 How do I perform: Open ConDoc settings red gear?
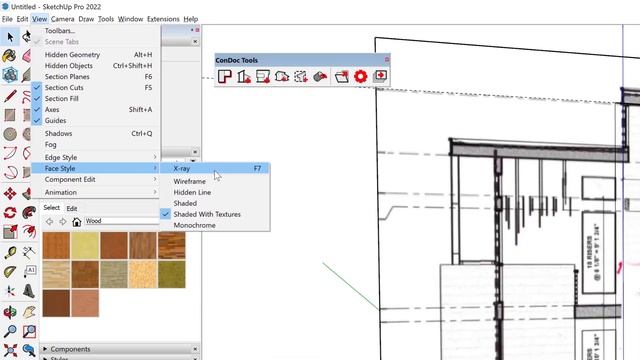360,76
